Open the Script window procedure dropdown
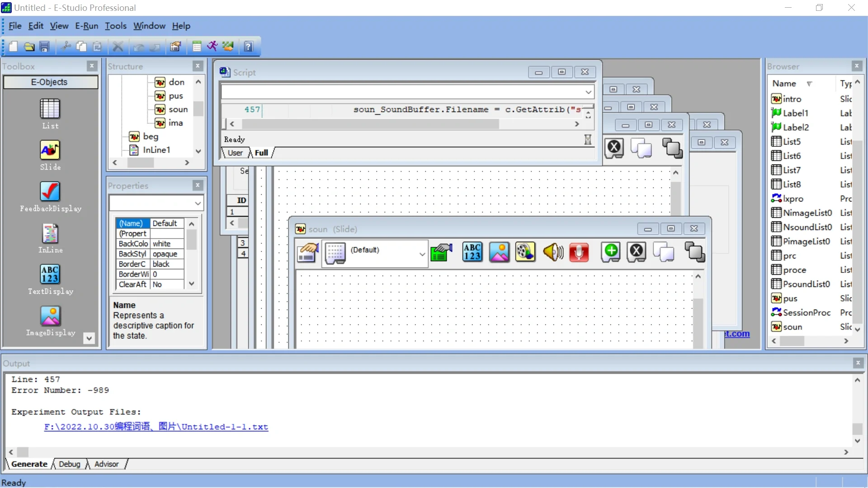Screen dimensions: 868x488 click(588, 92)
